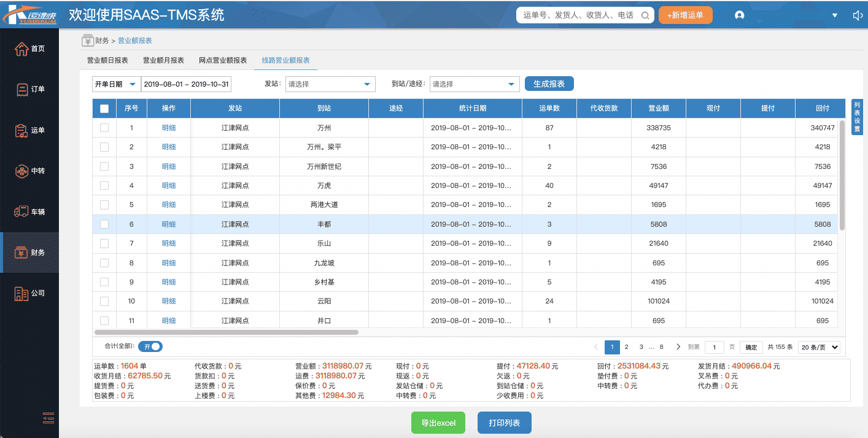This screenshot has width=868, height=438.
Task: Open the 运单 waybill sidebar icon
Action: 21,130
